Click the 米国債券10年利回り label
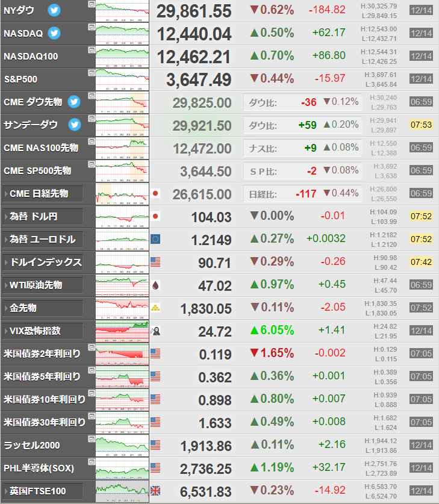The width and height of the screenshot is (439, 504). (45, 400)
